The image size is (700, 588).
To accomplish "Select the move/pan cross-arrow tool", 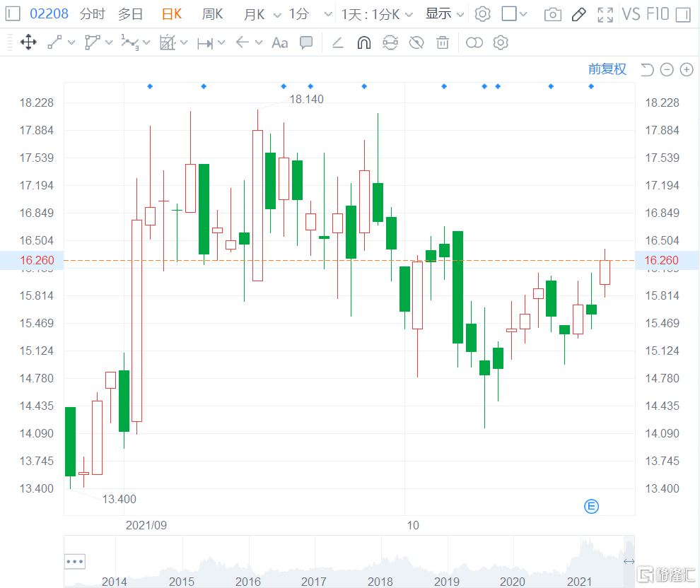I will click(28, 42).
